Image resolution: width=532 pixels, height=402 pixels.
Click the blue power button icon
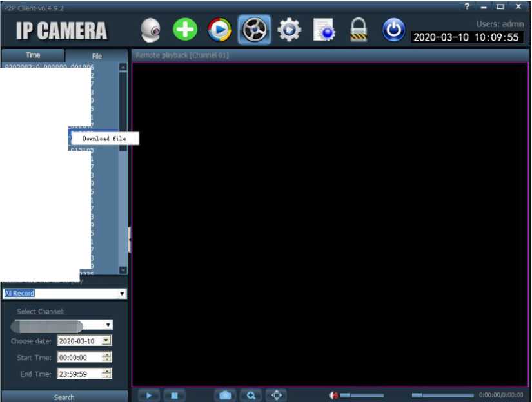pyautogui.click(x=393, y=30)
